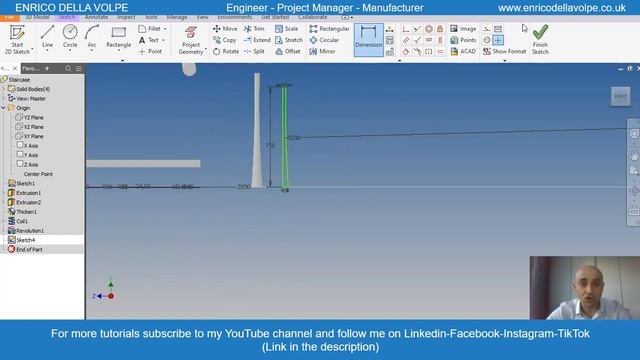Activate the Extend tool
Screen dimensions: 640x360
click(x=257, y=40)
